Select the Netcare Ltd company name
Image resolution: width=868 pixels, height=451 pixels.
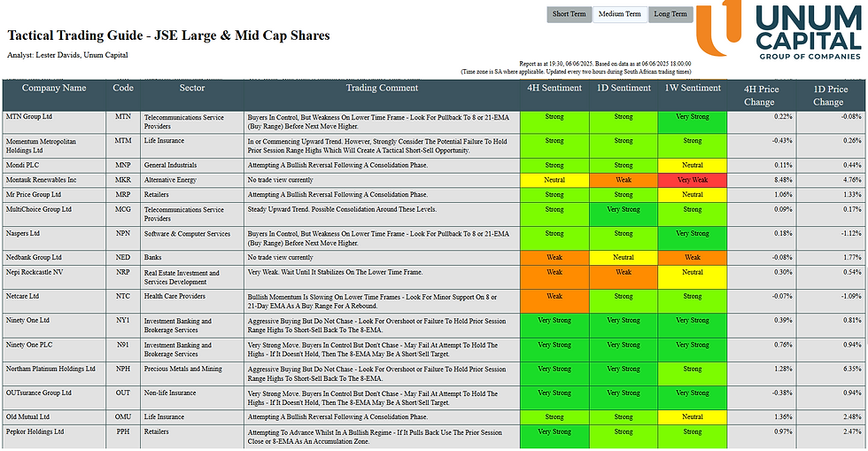click(22, 297)
